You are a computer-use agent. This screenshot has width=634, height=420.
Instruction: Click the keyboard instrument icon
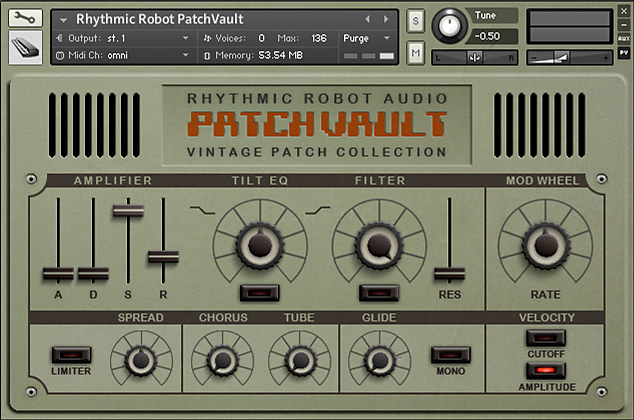tap(25, 48)
